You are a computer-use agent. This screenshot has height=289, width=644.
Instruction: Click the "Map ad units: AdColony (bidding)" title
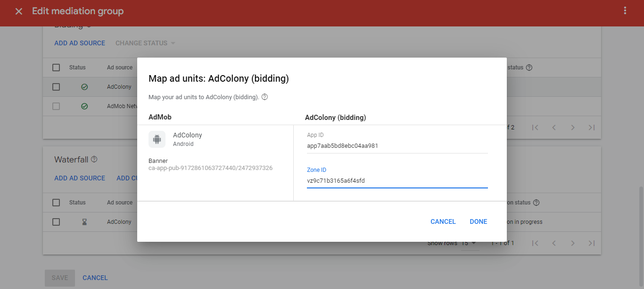click(x=219, y=79)
